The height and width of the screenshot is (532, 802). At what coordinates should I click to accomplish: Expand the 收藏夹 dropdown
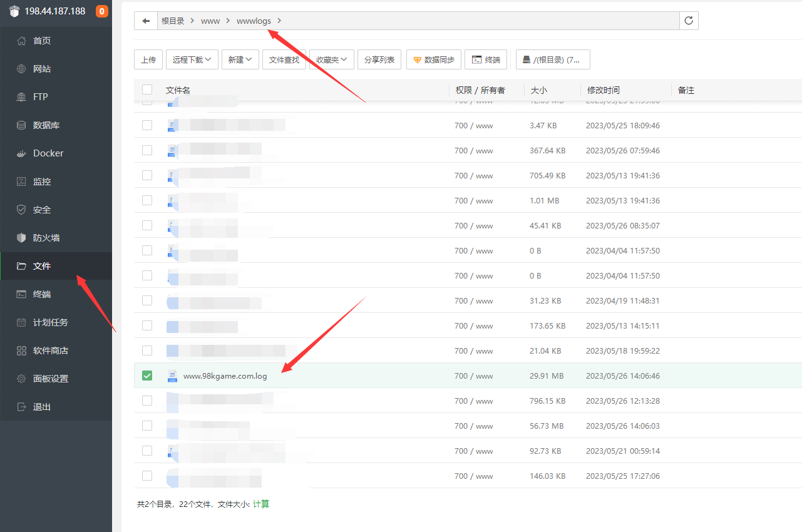click(331, 59)
